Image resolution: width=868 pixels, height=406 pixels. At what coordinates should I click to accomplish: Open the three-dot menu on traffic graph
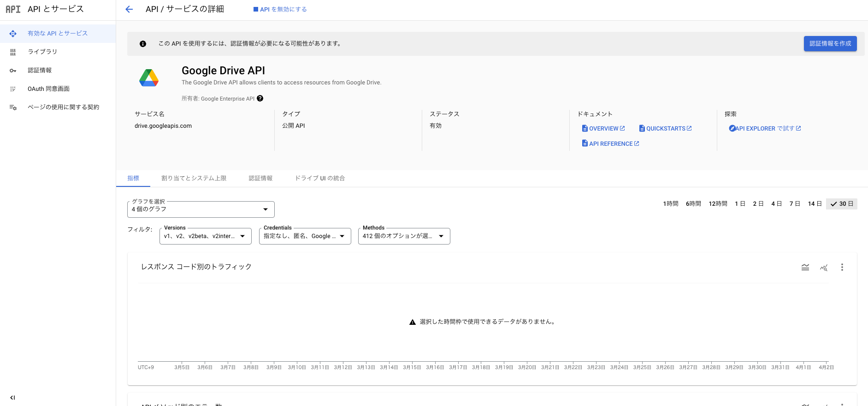tap(842, 267)
